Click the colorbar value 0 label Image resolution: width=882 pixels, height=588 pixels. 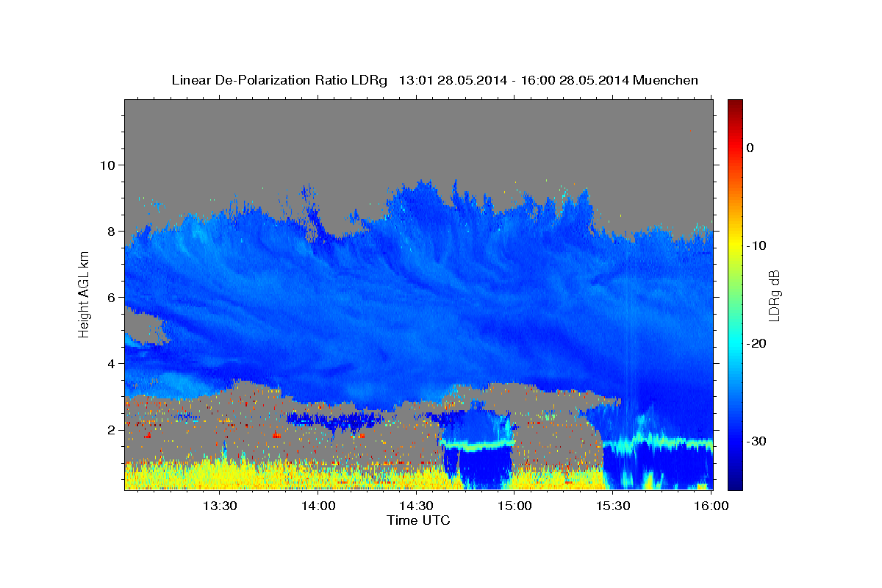click(x=750, y=148)
